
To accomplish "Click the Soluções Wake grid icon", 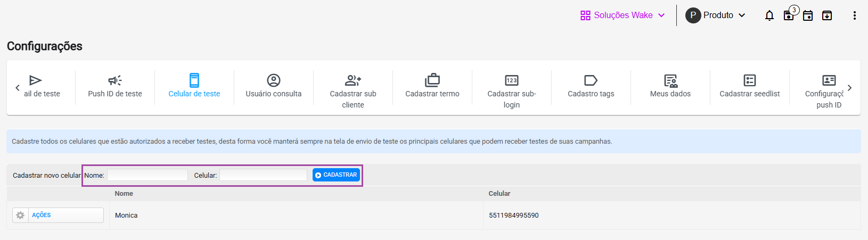I will [x=585, y=15].
